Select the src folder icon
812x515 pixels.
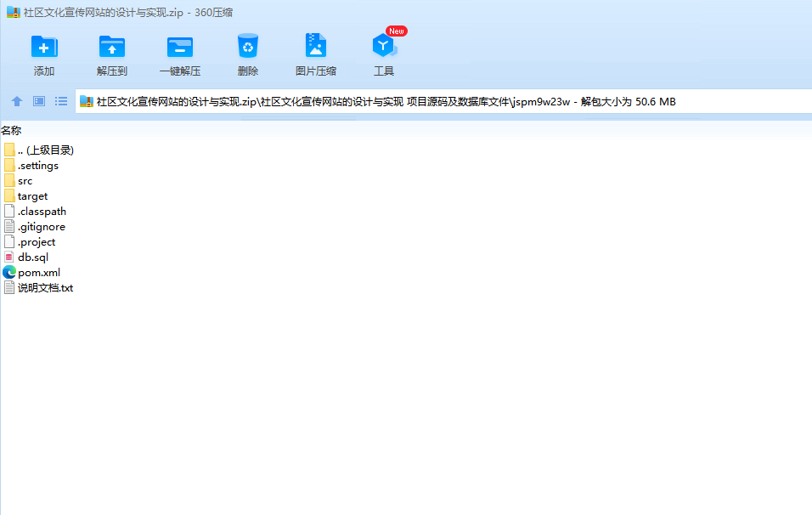(9, 181)
